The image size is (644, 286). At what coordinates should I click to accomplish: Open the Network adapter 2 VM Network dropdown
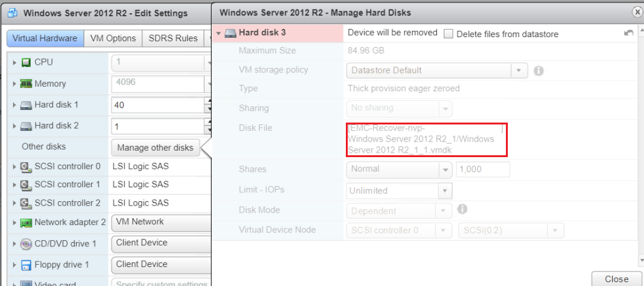pyautogui.click(x=161, y=222)
